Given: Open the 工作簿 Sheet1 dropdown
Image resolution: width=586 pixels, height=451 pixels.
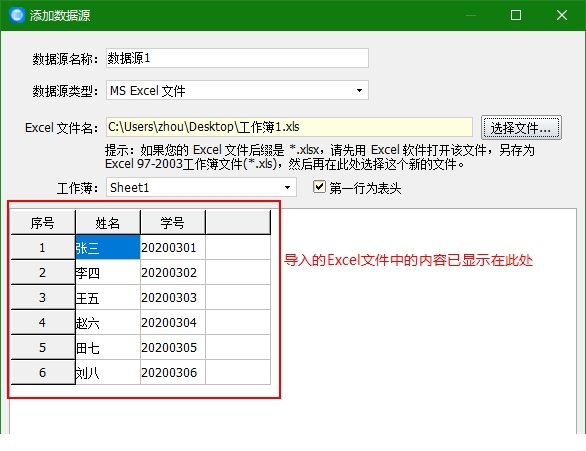Looking at the screenshot, I should point(201,187).
